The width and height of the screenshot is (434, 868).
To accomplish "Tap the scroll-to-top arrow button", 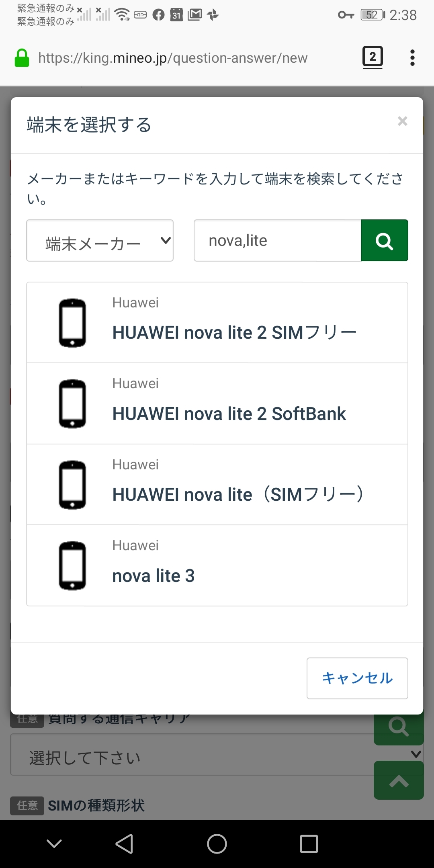I will pos(399,780).
